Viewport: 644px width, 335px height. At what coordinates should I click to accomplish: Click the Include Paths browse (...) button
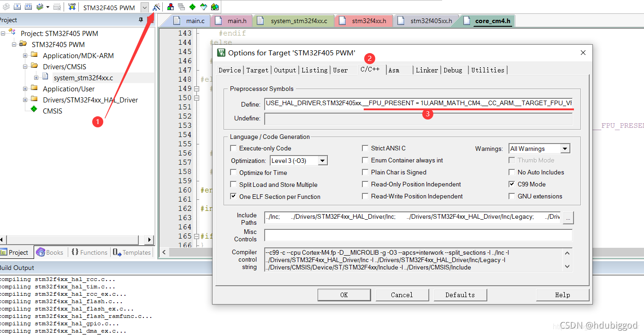[568, 217]
